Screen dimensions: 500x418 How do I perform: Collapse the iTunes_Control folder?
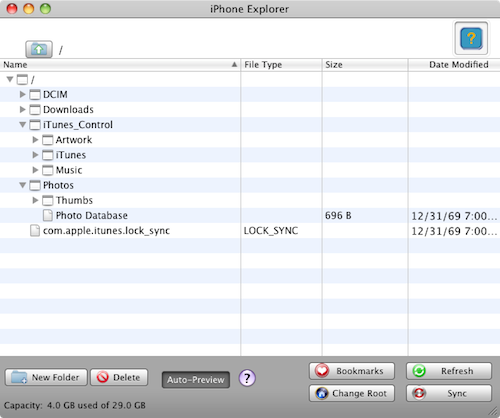pos(22,125)
